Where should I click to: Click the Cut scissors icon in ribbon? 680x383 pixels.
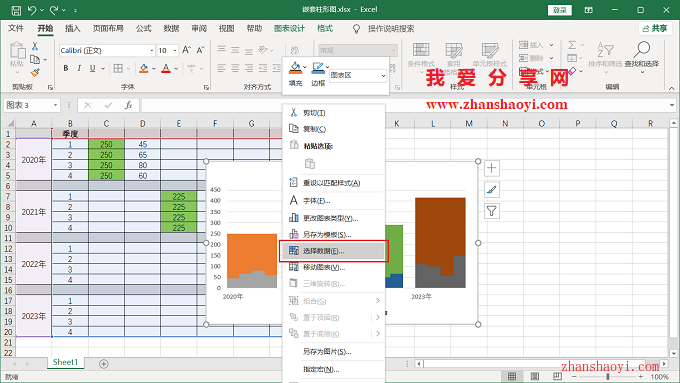(35, 46)
